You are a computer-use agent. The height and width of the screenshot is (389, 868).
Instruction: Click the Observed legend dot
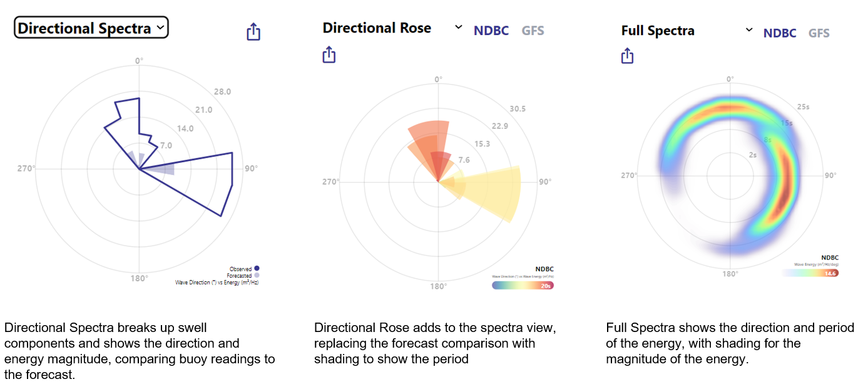(257, 269)
